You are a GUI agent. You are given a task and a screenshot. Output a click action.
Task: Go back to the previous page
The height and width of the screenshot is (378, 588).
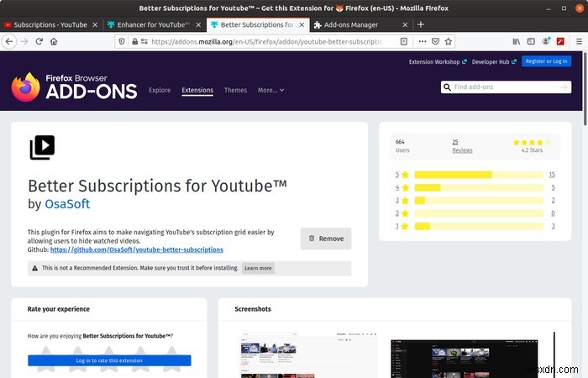9,41
